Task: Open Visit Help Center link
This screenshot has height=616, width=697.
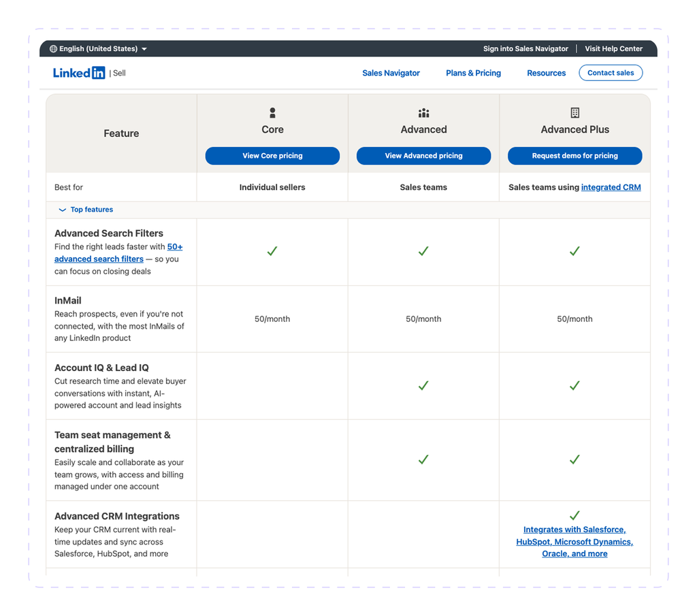Action: 613,49
